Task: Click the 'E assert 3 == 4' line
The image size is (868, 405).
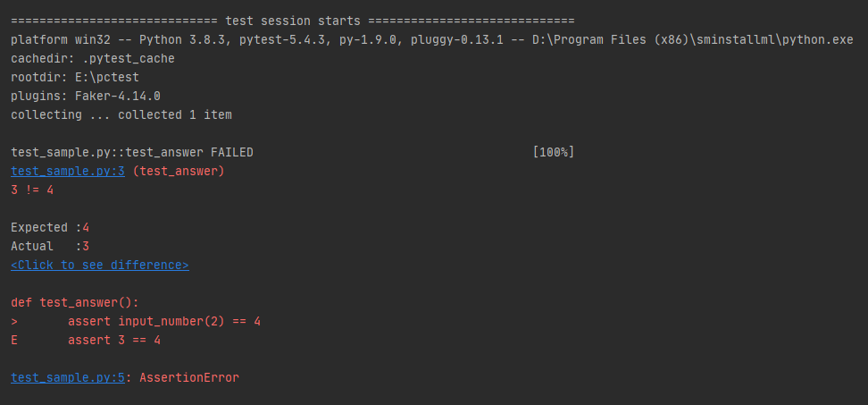Action: click(118, 340)
